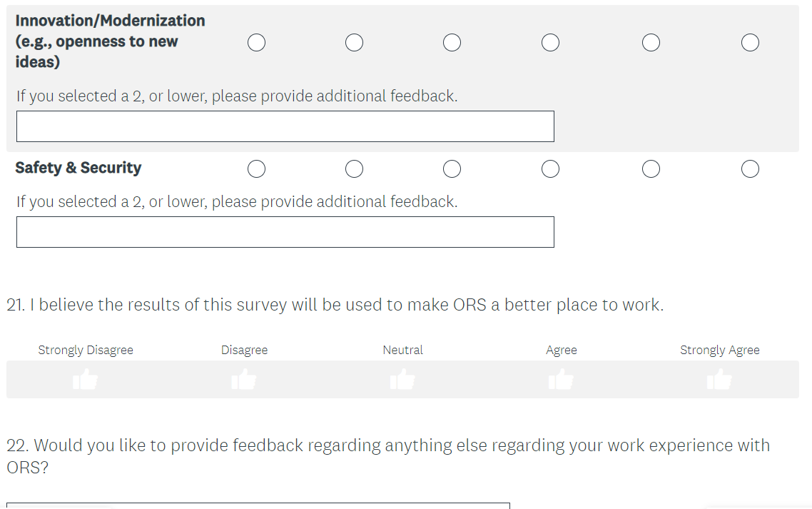
Task: Choose the Disagree thumbs-up icon
Action: pos(244,380)
